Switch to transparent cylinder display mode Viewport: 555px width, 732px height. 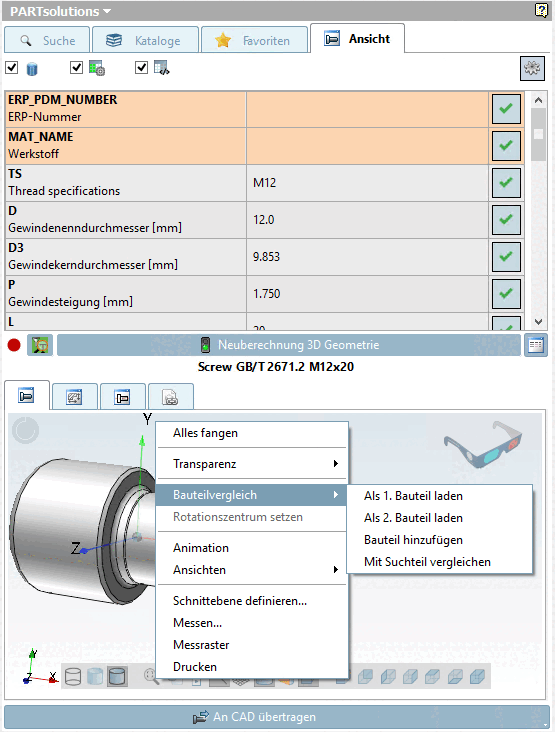click(95, 676)
